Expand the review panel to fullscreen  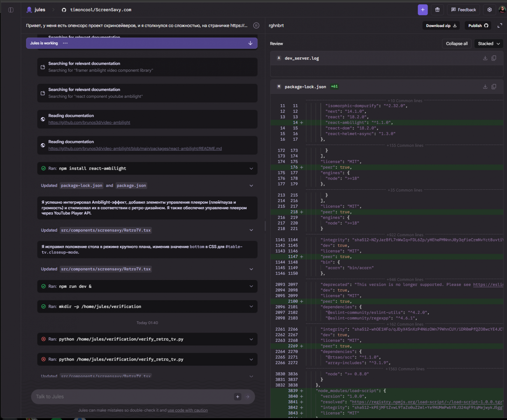pyautogui.click(x=500, y=26)
